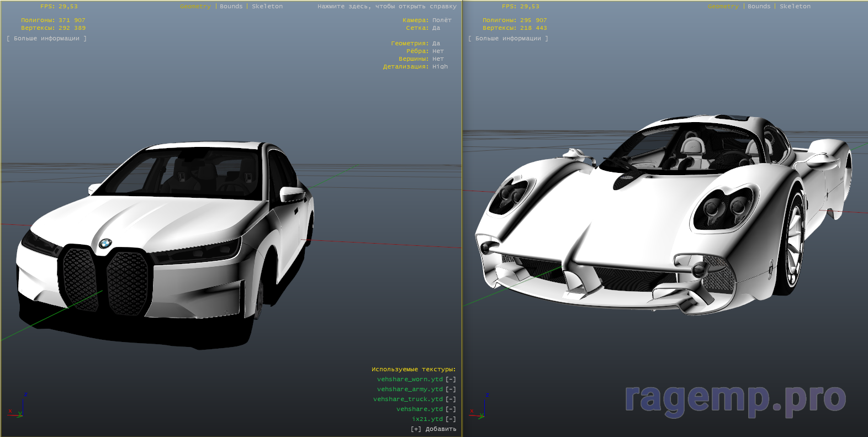
Task: Toggle the Сетка (grid) setting
Action: [x=436, y=28]
